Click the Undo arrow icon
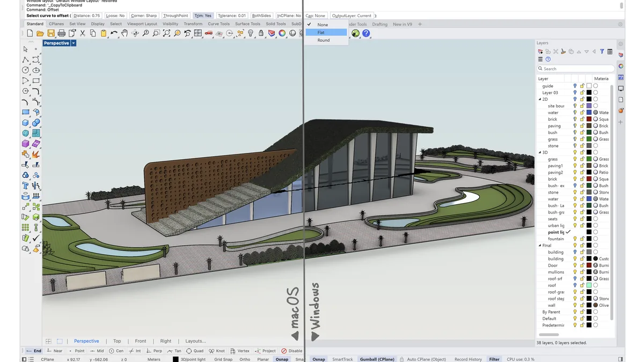644x362 pixels. pos(114,33)
